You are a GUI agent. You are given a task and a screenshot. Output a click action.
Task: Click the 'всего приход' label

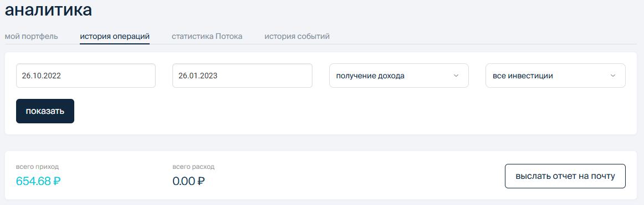pos(37,167)
